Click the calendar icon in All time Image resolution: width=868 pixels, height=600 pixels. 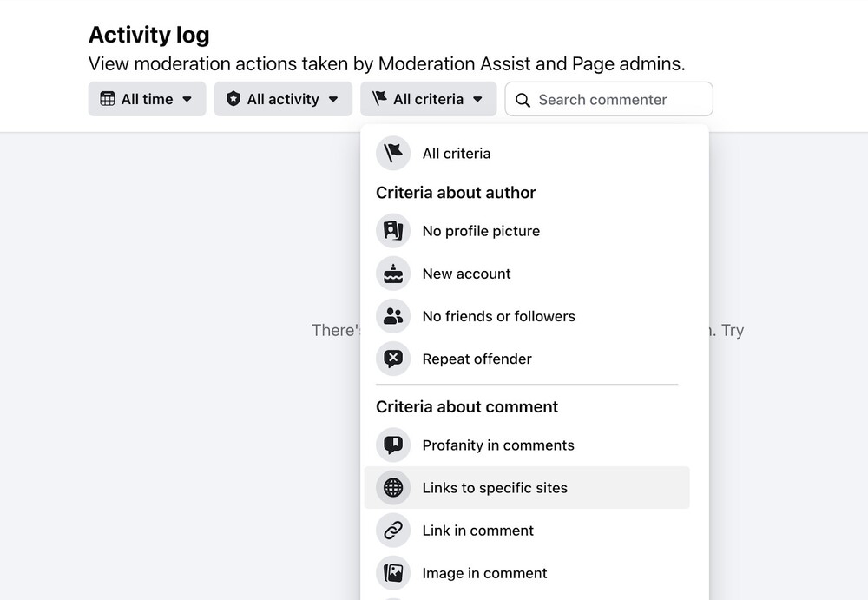point(108,99)
